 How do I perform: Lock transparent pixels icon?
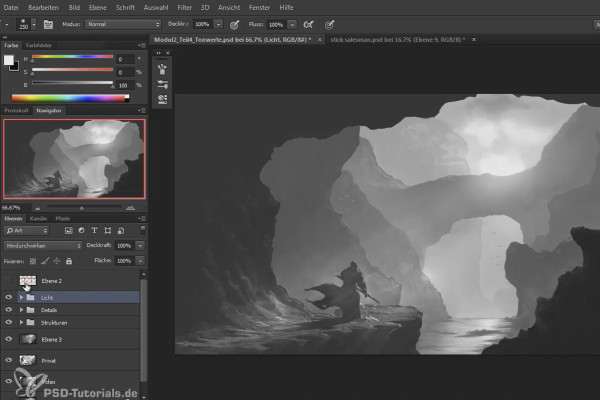pyautogui.click(x=33, y=261)
